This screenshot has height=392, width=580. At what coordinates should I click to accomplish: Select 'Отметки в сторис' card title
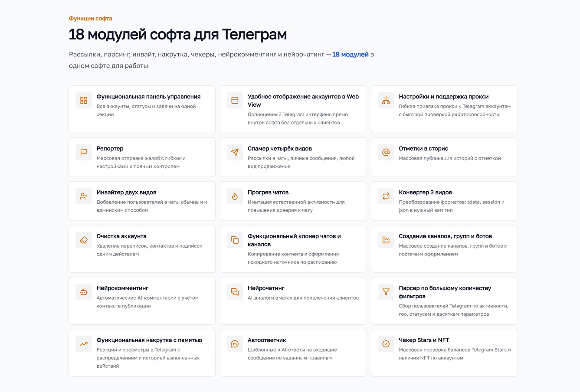pyautogui.click(x=423, y=149)
